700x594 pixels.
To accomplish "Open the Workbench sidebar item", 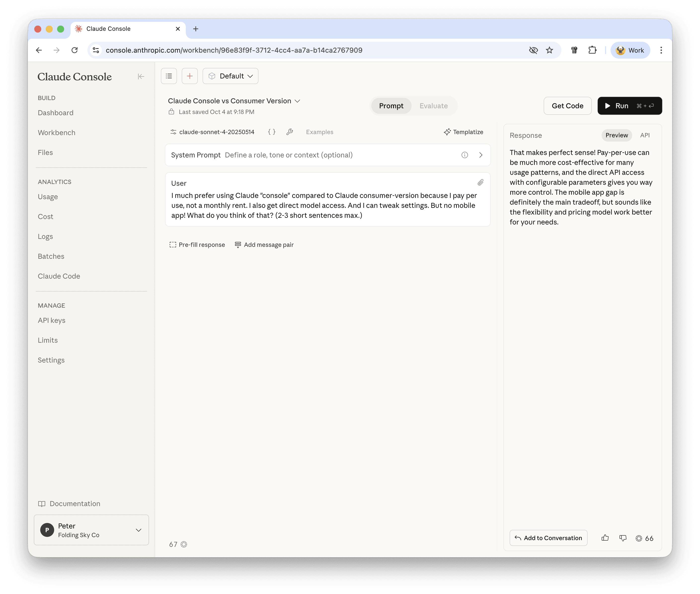I will point(57,132).
